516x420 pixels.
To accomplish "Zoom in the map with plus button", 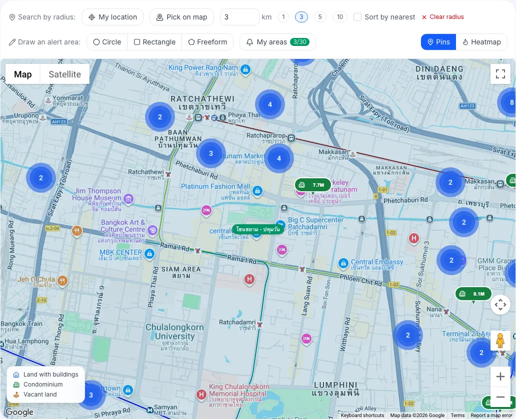I will (500, 377).
